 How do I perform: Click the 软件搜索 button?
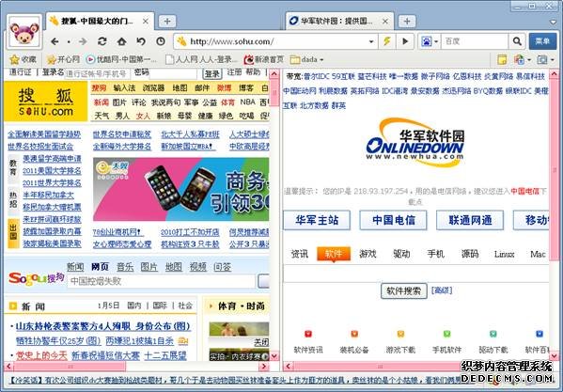[x=404, y=290]
